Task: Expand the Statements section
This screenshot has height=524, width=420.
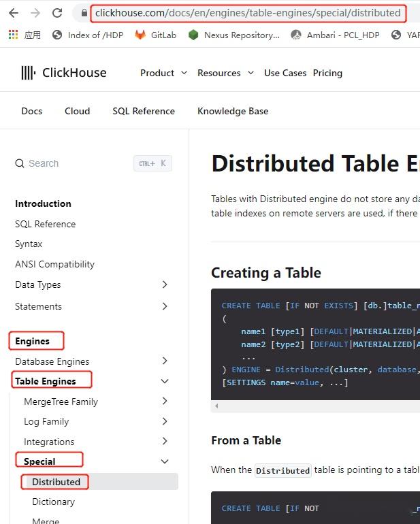Action: [165, 306]
